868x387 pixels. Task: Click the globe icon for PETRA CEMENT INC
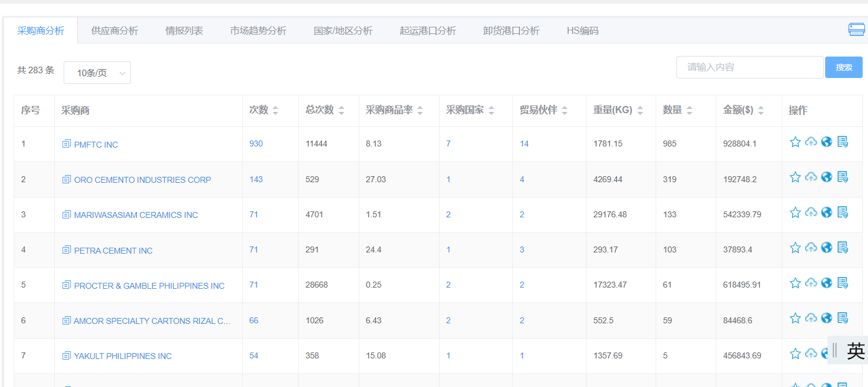point(826,248)
